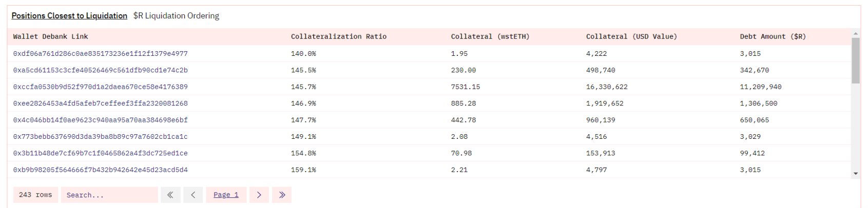Click the 243 rows count label
The width and height of the screenshot is (868, 208).
pos(35,195)
